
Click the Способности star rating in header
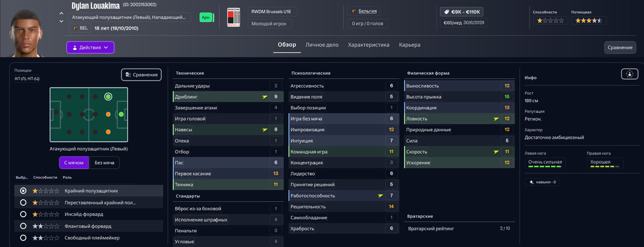(x=550, y=21)
